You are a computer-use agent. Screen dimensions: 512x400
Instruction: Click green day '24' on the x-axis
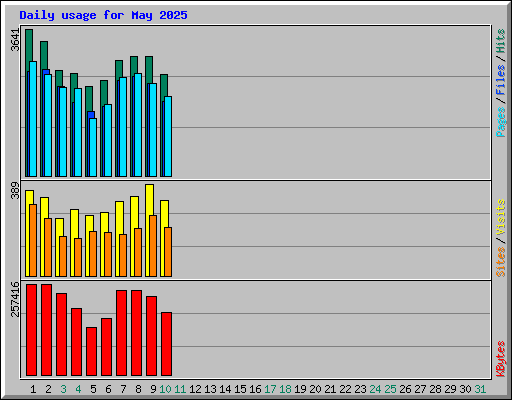click(375, 389)
